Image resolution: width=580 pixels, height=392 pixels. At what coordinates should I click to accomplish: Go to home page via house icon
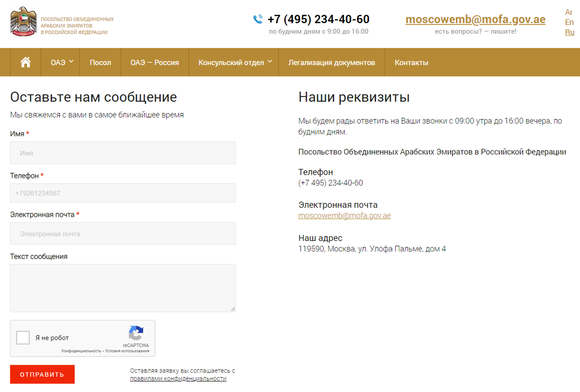pyautogui.click(x=26, y=62)
